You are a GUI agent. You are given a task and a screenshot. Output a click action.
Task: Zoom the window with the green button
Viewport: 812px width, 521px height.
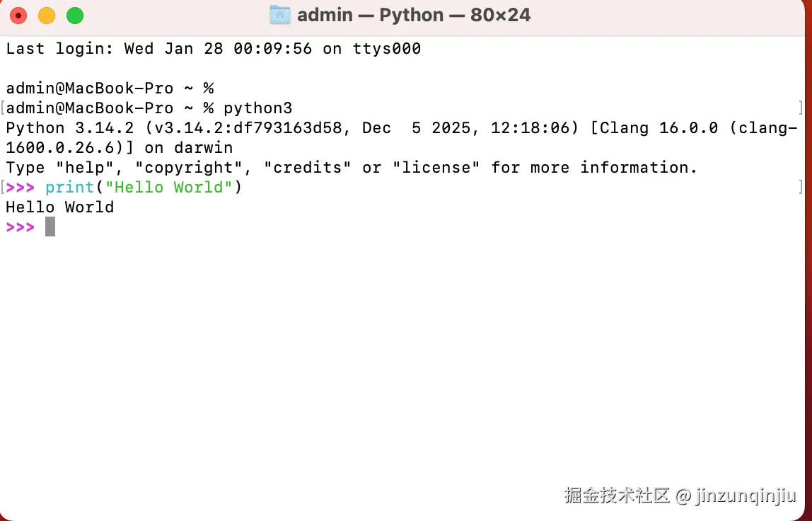(75, 16)
